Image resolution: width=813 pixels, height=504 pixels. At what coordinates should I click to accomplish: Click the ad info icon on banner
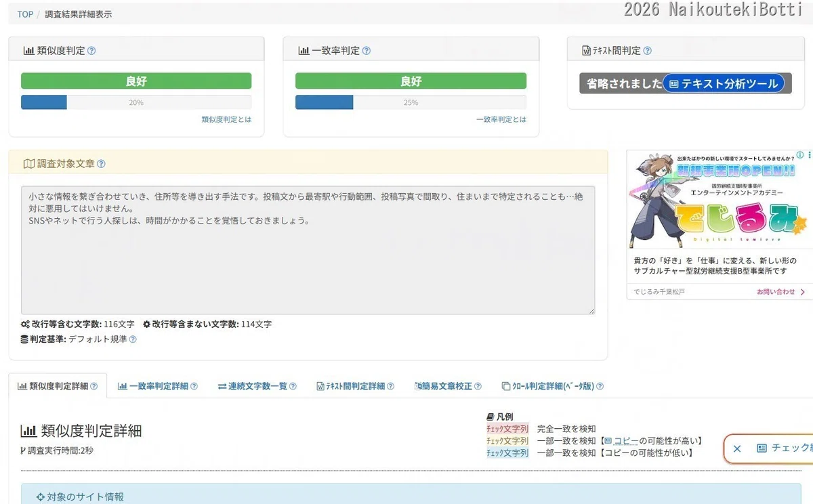pos(799,155)
